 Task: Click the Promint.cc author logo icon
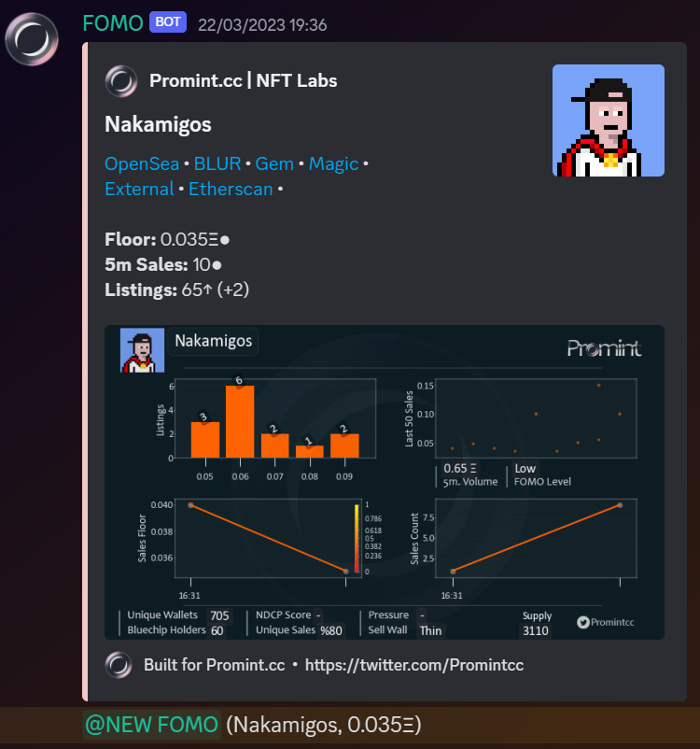click(x=121, y=81)
